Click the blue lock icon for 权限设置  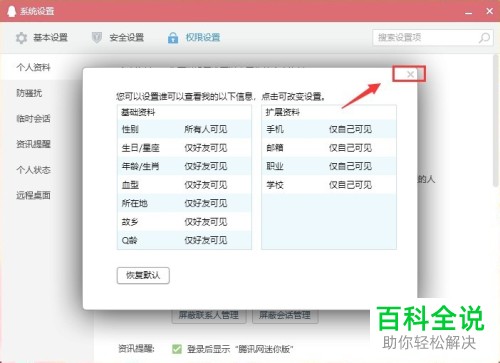(173, 38)
